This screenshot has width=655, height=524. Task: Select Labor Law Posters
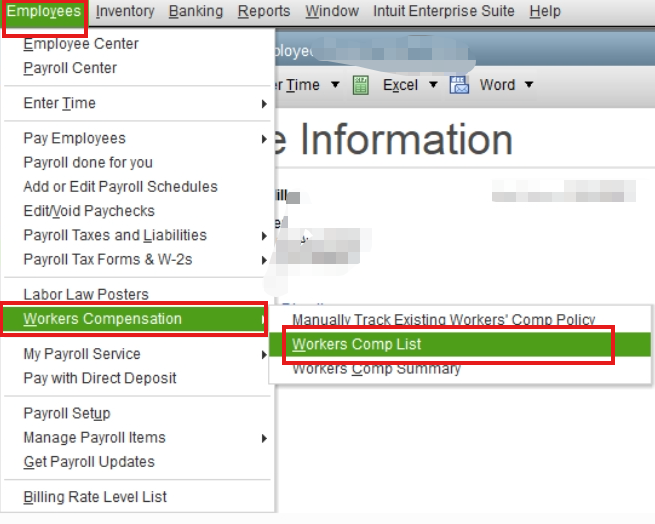click(x=138, y=295)
